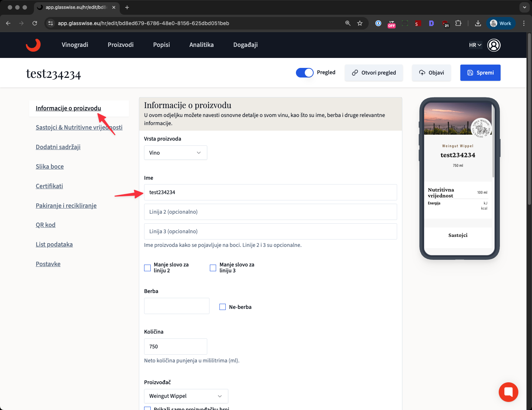Open a new browser tab with plus
This screenshot has width=532, height=410.
point(127,7)
